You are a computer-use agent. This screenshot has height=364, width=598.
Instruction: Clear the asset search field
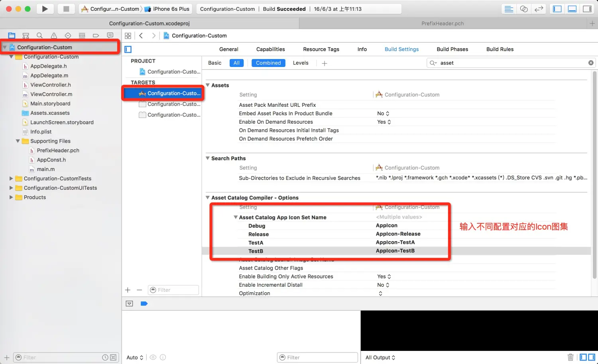(591, 63)
